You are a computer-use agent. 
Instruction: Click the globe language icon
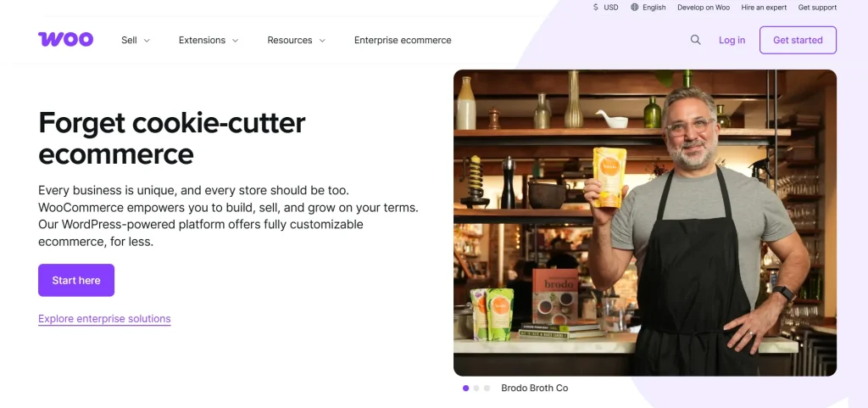pyautogui.click(x=634, y=7)
